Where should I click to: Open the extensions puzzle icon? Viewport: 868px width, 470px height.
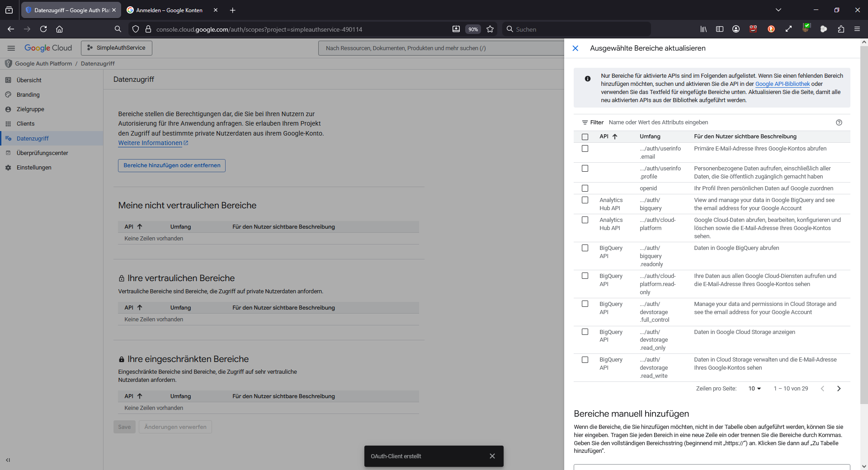[841, 29]
